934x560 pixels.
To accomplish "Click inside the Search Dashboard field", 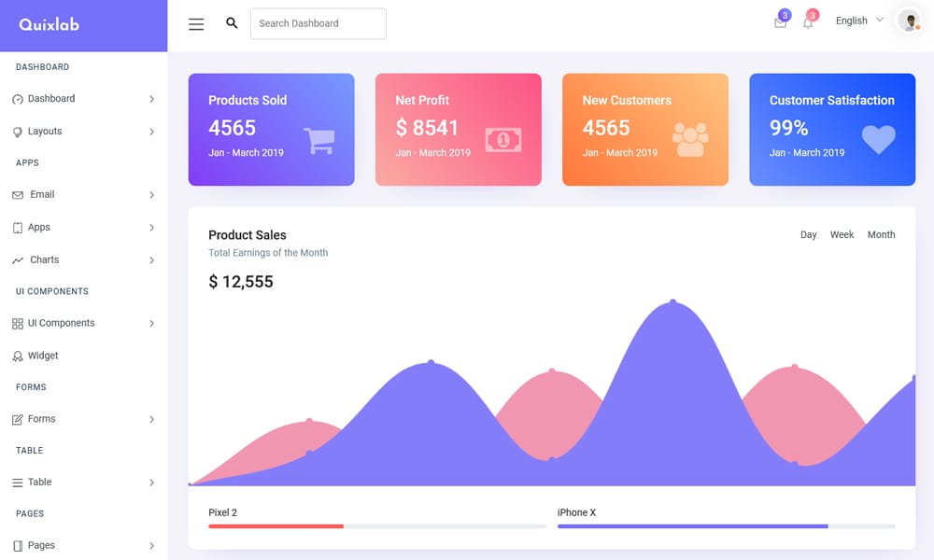I will click(x=318, y=23).
